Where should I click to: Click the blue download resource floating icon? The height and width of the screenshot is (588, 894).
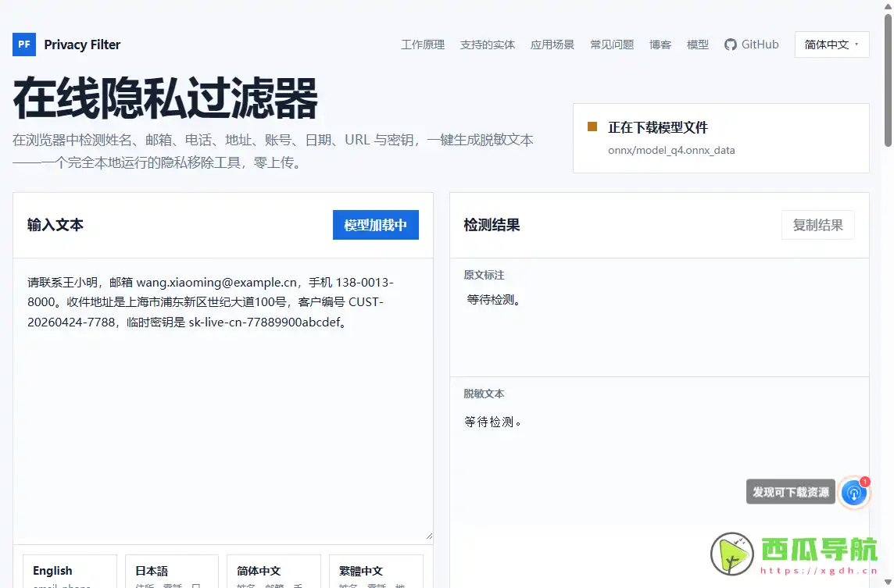(x=853, y=492)
